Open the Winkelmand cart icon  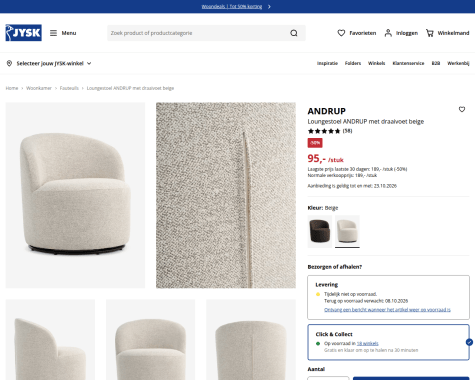(430, 33)
